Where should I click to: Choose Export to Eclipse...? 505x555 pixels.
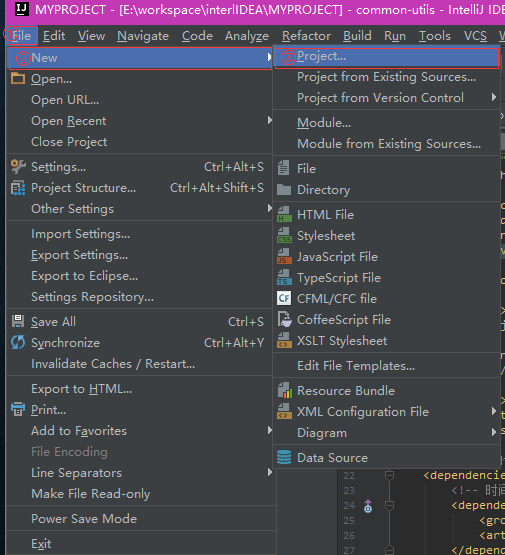(139, 275)
